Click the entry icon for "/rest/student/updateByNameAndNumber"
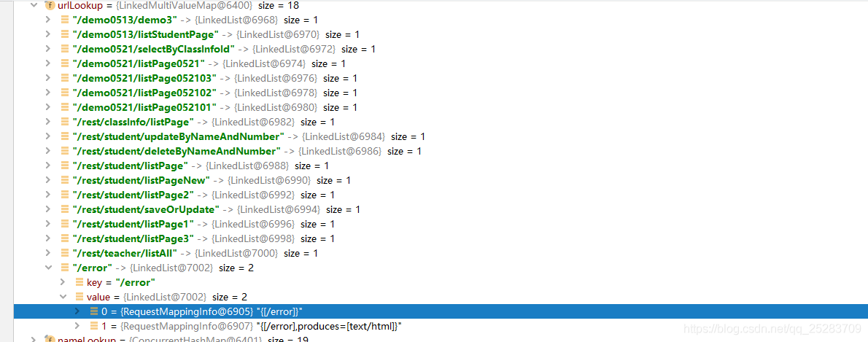This screenshot has height=342, width=868. tap(65, 136)
